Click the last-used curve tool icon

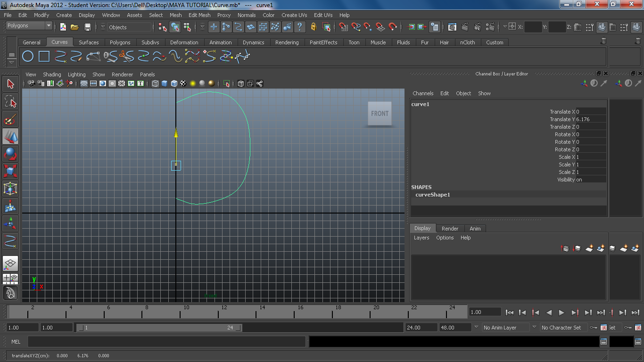coord(10,240)
